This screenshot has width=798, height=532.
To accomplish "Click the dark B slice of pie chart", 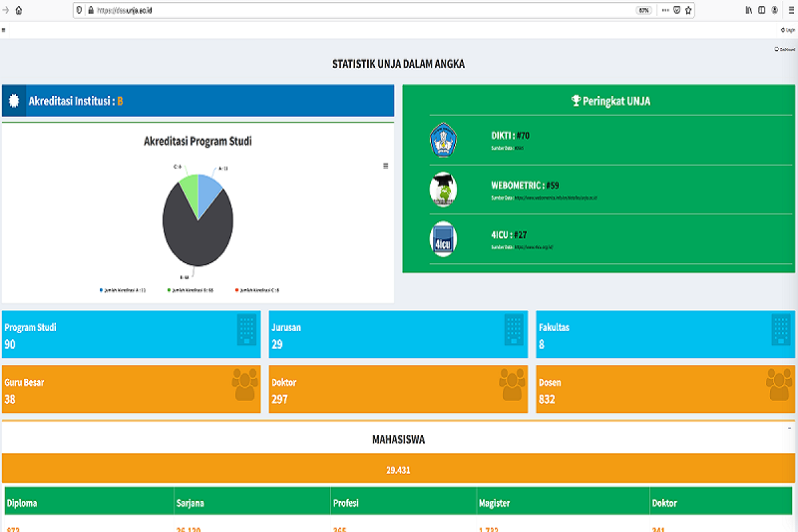I will (x=193, y=239).
